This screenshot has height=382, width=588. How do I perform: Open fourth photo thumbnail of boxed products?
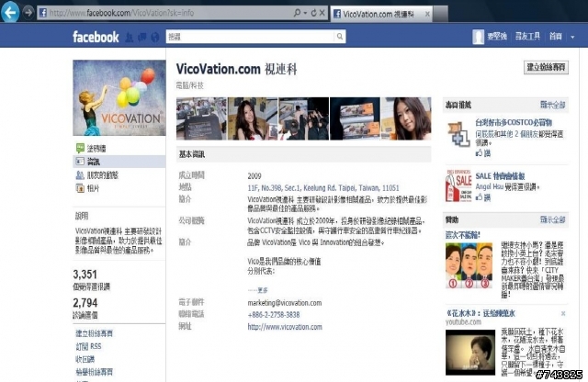355,118
